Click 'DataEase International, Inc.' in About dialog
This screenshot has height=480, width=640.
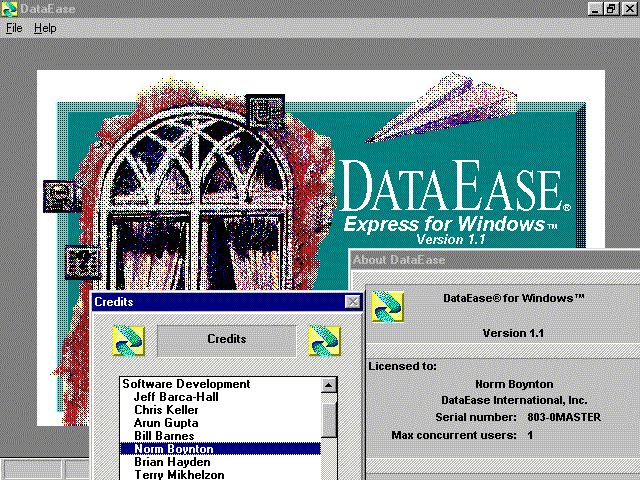click(514, 400)
